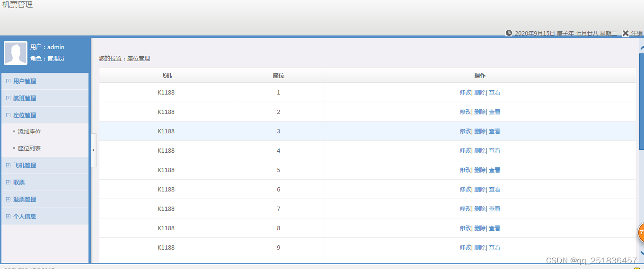Click the clock icon beside the date
Screen dimensions: 644x269
(509, 33)
